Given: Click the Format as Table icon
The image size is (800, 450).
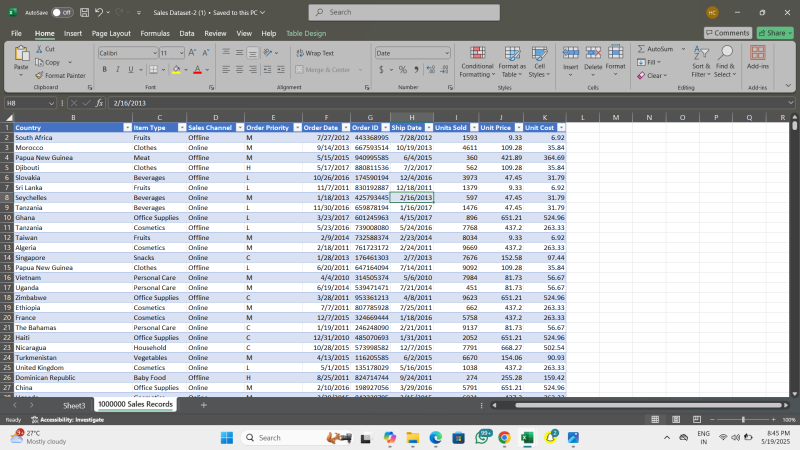Looking at the screenshot, I should (x=512, y=53).
